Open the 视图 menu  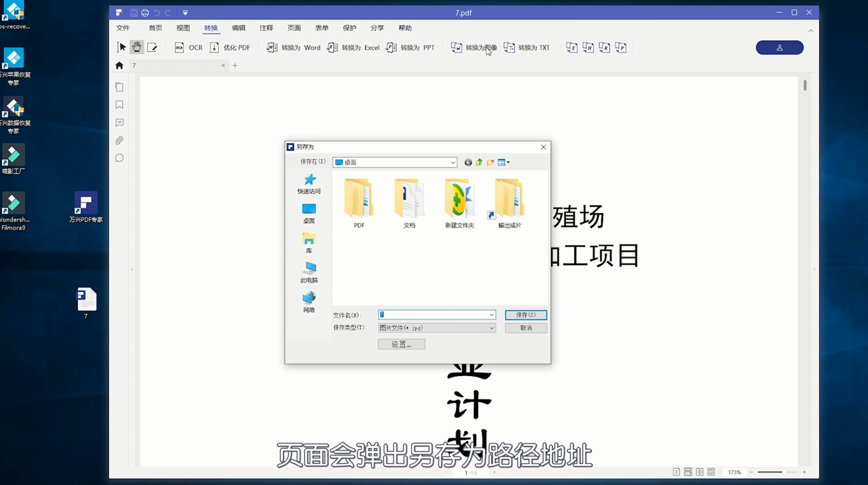pyautogui.click(x=182, y=28)
